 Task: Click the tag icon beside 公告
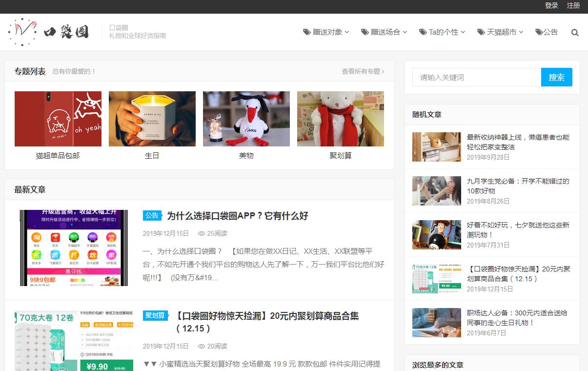coord(539,32)
